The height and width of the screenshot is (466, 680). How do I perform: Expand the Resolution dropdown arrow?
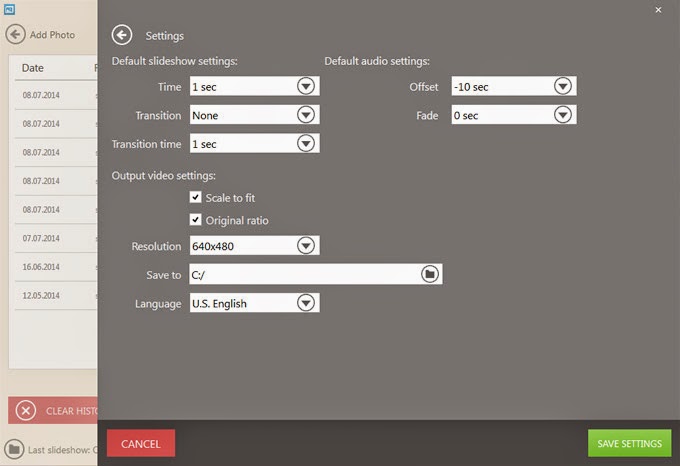coord(306,246)
